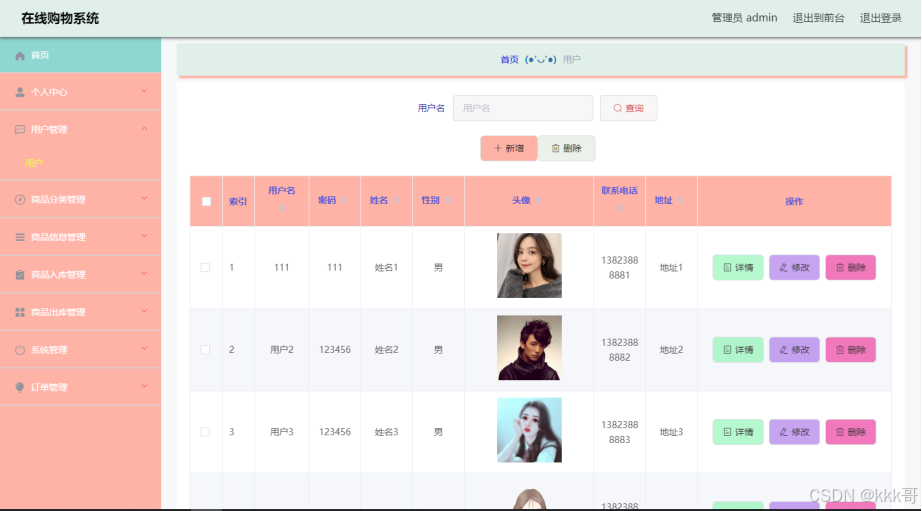Click the bulb icon beside 订单管理
This screenshot has height=511, width=922.
point(20,387)
